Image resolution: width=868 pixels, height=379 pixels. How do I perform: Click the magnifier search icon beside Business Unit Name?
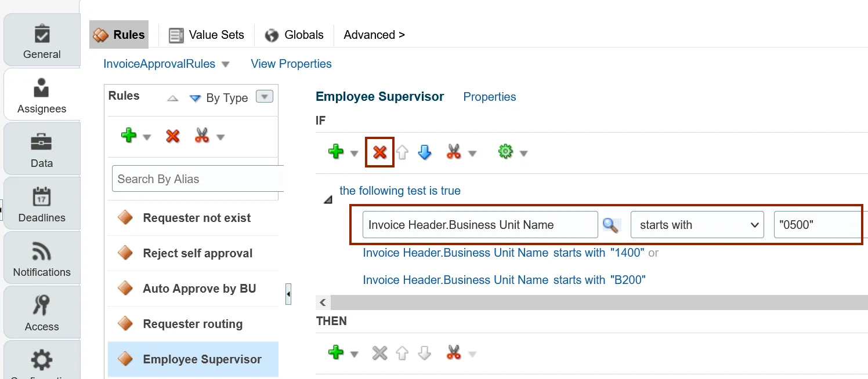tap(611, 225)
